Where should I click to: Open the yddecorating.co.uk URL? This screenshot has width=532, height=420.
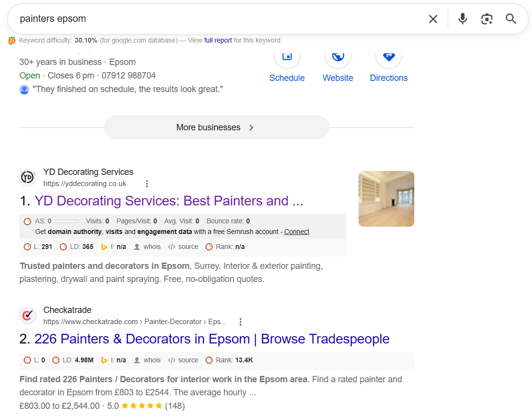click(85, 184)
